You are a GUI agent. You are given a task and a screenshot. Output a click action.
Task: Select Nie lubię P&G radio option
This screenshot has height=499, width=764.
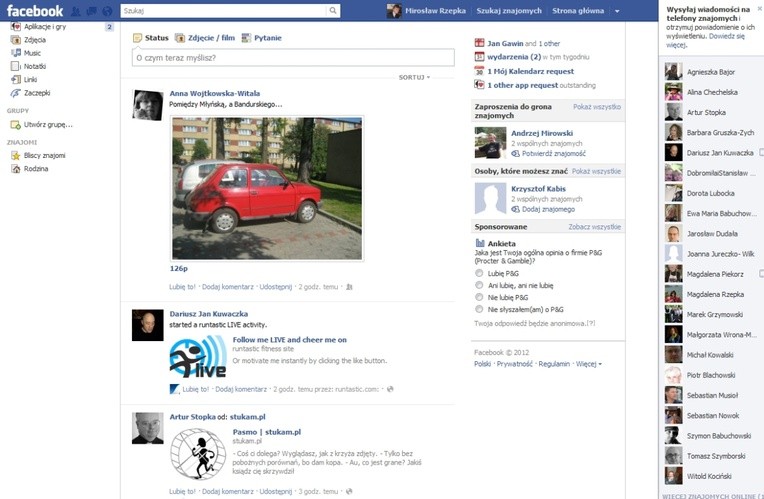click(x=479, y=297)
